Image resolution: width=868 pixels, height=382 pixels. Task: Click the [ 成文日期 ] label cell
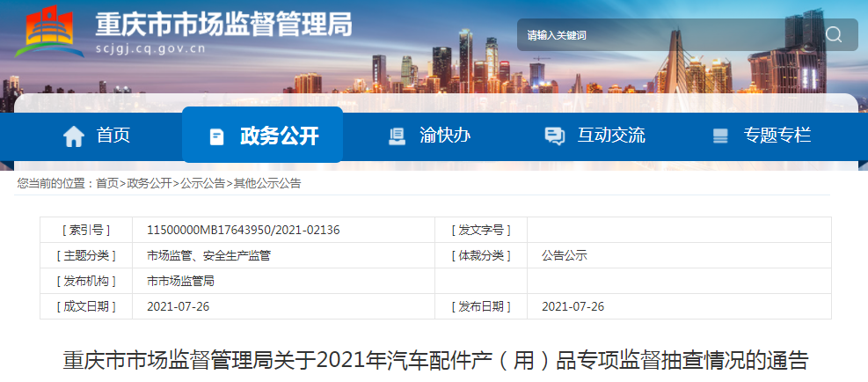pos(86,306)
